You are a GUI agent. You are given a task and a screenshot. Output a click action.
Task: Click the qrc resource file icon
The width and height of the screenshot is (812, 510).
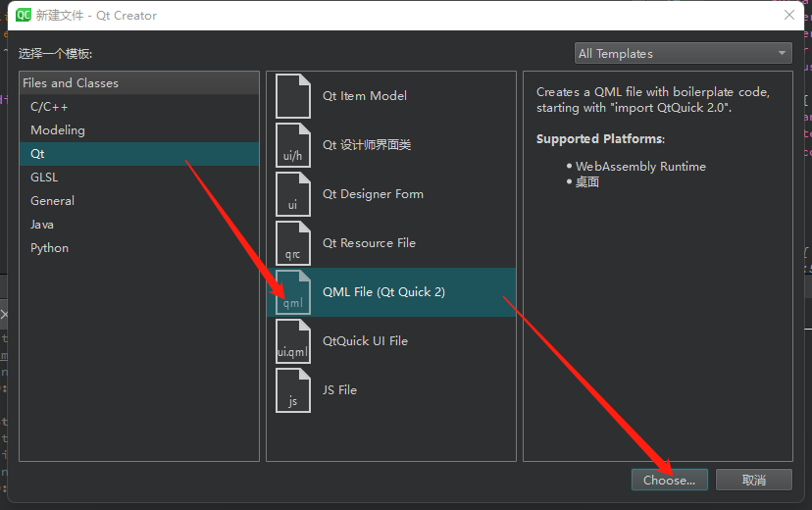(293, 243)
